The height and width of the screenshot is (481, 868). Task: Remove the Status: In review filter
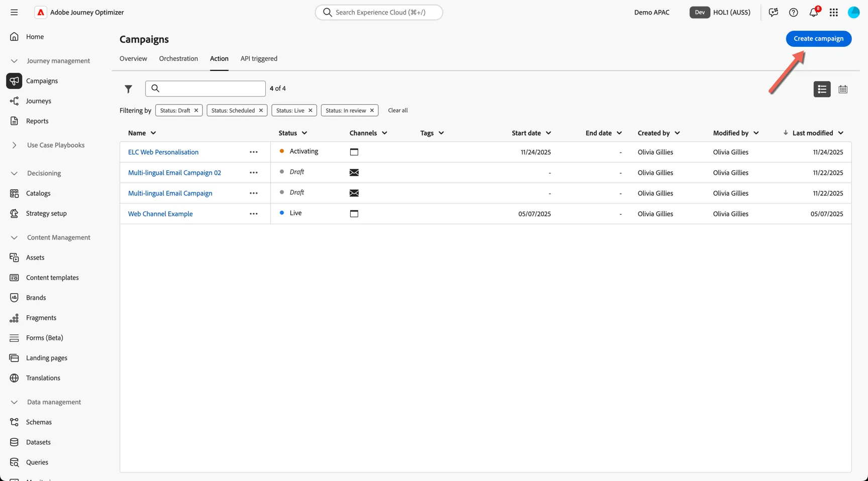click(372, 110)
